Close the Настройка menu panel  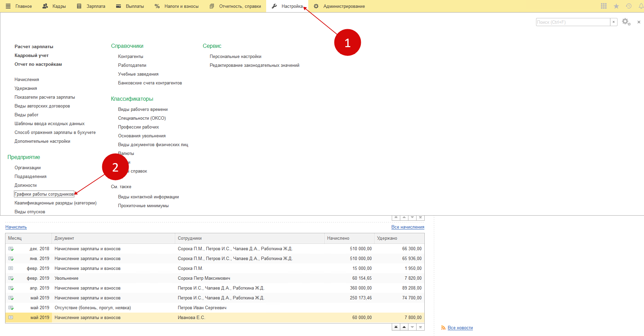point(639,22)
